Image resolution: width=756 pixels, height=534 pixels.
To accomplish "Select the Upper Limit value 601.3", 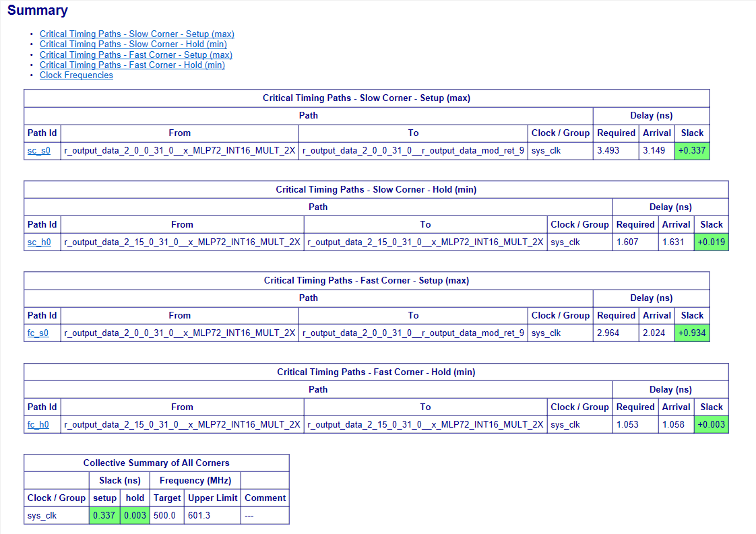I will (x=199, y=516).
